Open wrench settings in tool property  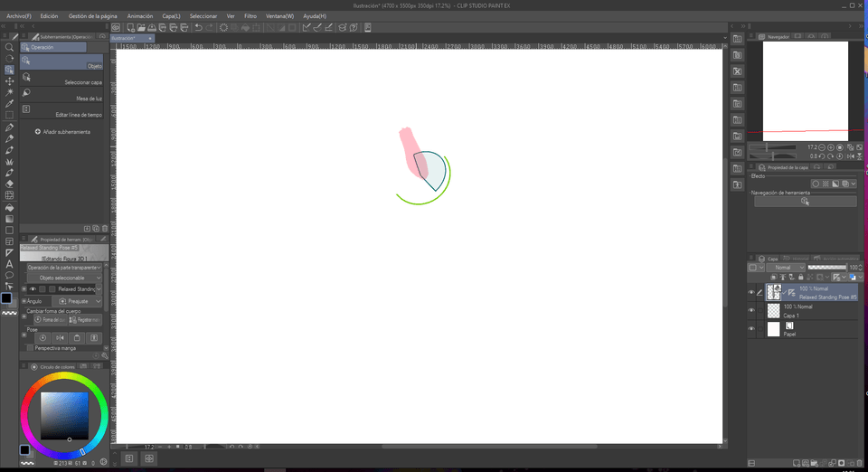105,355
